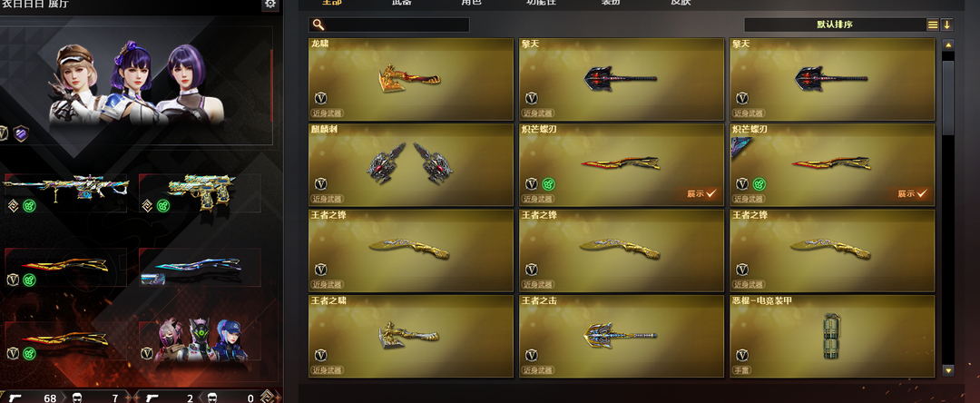Select the 恶棍-电竞装甲 grenade card

coord(832,336)
